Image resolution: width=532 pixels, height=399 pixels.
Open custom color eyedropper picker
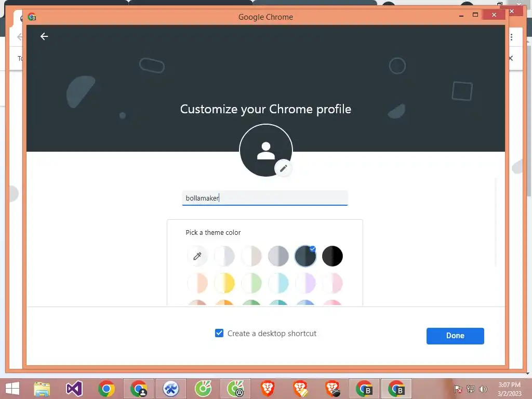(x=197, y=256)
